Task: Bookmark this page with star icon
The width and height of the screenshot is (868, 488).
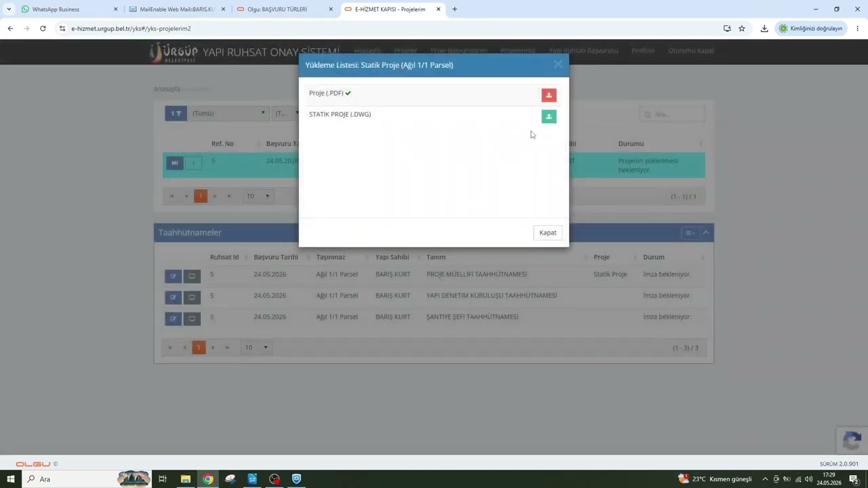Action: (742, 28)
